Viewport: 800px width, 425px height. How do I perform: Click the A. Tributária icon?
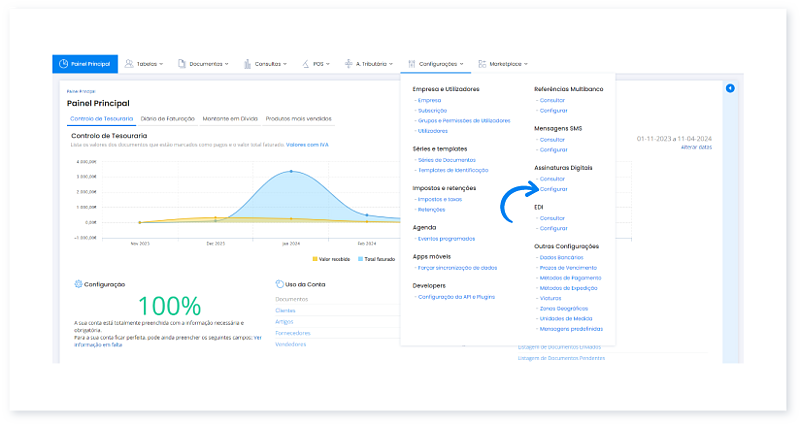click(x=348, y=64)
